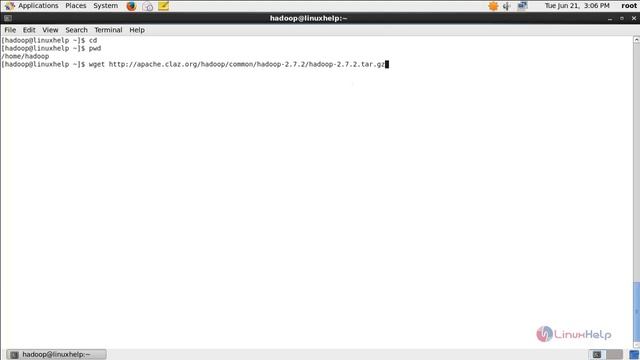
Task: Minimize the terminal window
Action: pos(610,19)
